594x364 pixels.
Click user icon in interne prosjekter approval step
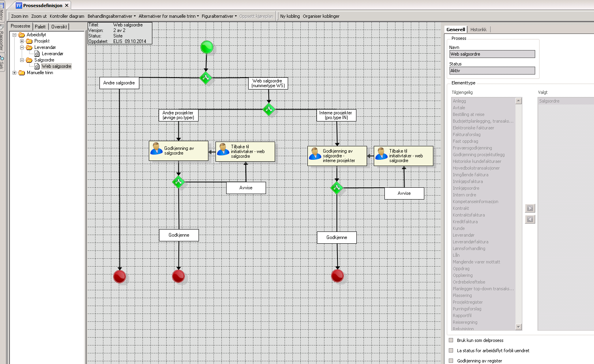pyautogui.click(x=315, y=154)
